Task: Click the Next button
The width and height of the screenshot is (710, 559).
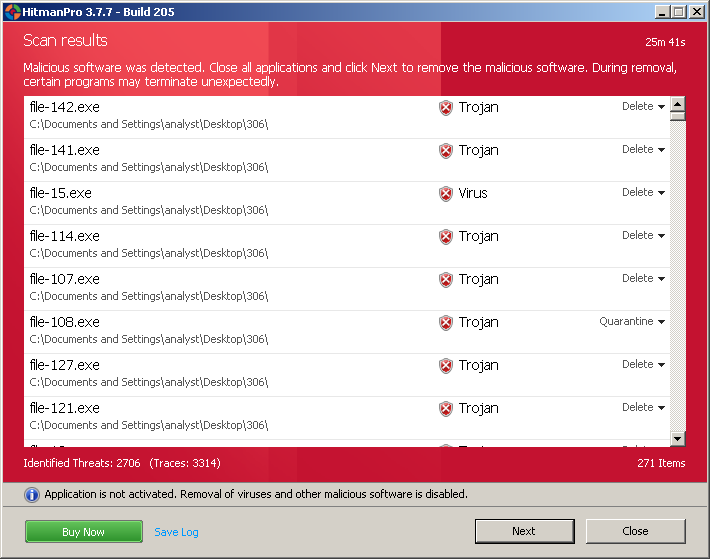Action: coord(524,531)
